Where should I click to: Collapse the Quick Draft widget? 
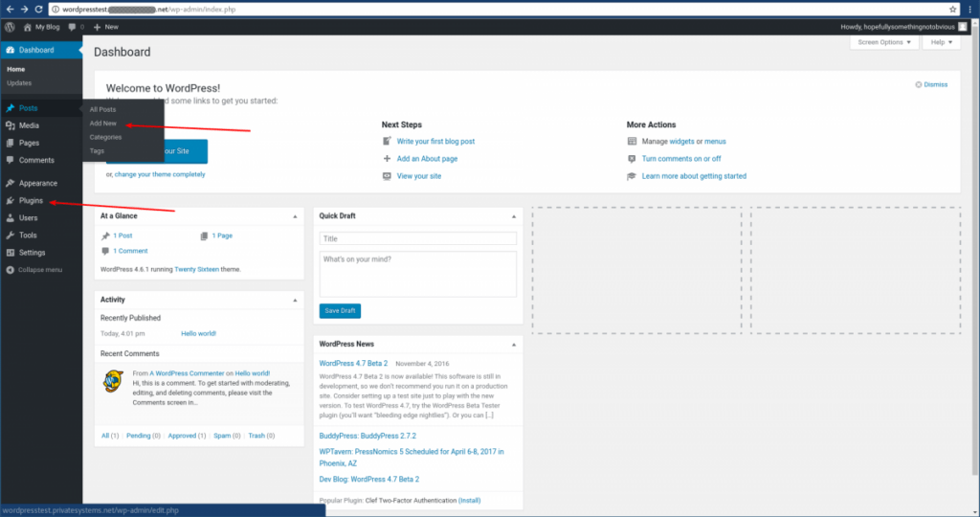click(x=514, y=216)
